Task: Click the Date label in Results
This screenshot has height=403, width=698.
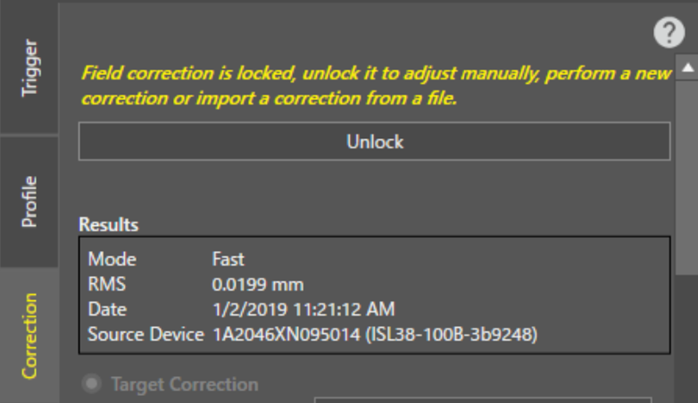Action: click(x=108, y=309)
